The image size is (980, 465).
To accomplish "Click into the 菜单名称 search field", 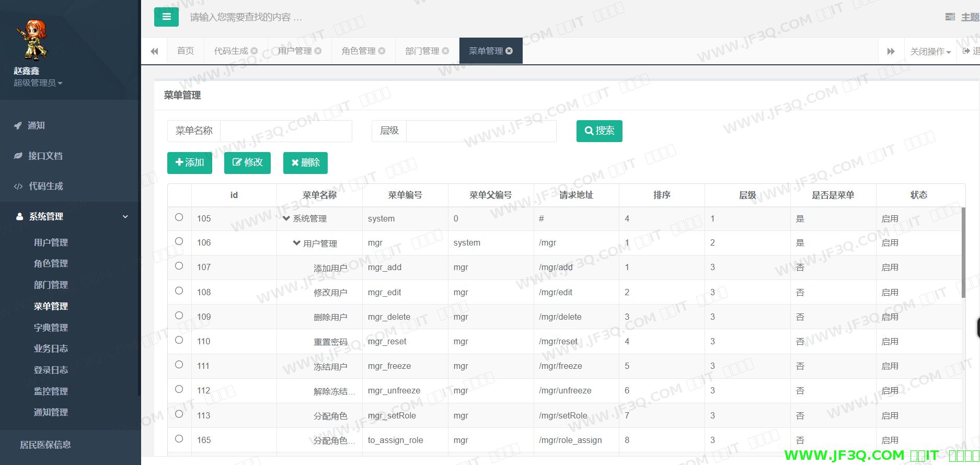I will point(286,131).
